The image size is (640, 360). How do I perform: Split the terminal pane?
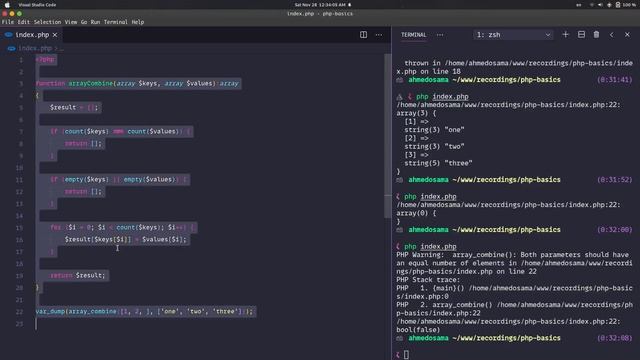[x=581, y=35]
